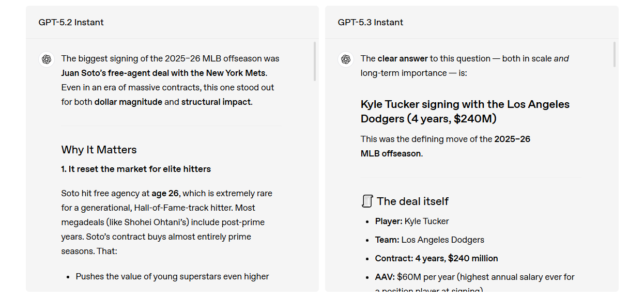Click the bold "age 26" text
Screen dimensions: 644x299
pyautogui.click(x=165, y=193)
